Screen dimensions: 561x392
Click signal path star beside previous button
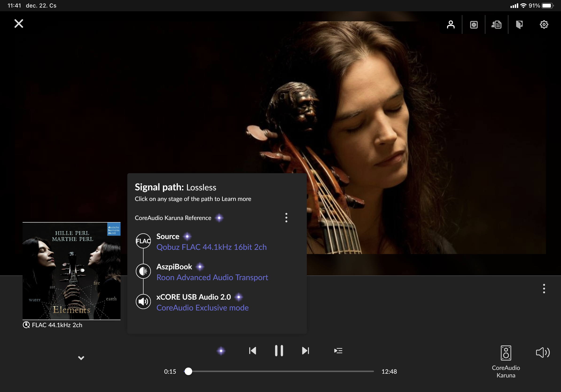(x=221, y=351)
